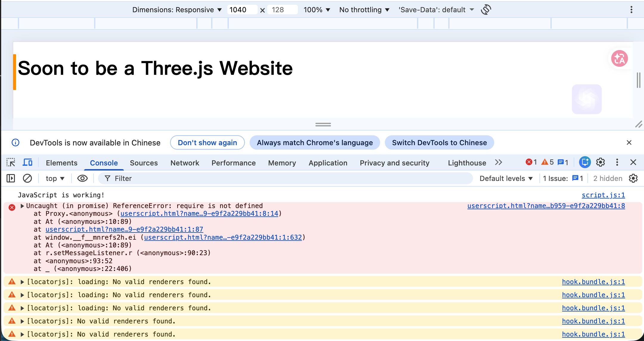Expand the third locatorjs loading warning
The height and width of the screenshot is (341, 644).
click(22, 308)
